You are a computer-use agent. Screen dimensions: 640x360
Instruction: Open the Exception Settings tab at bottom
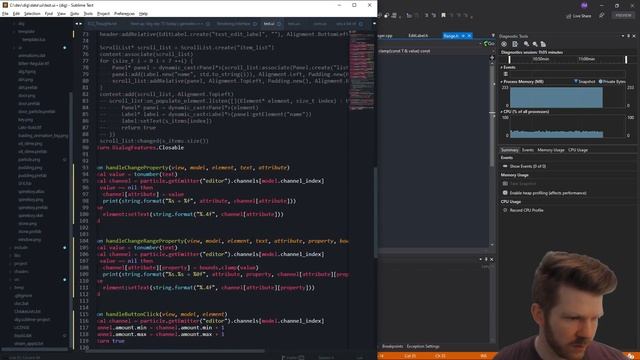coord(423,347)
